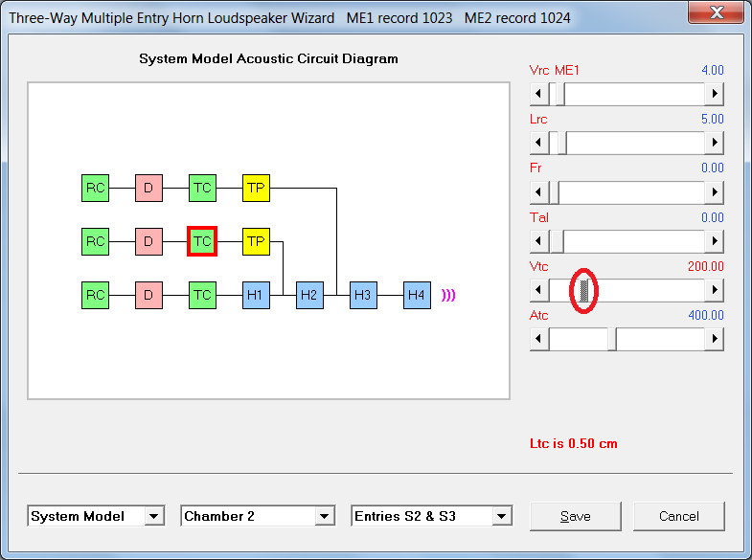The width and height of the screenshot is (752, 560).
Task: Select the red-highlighted TC block
Action: [x=202, y=241]
